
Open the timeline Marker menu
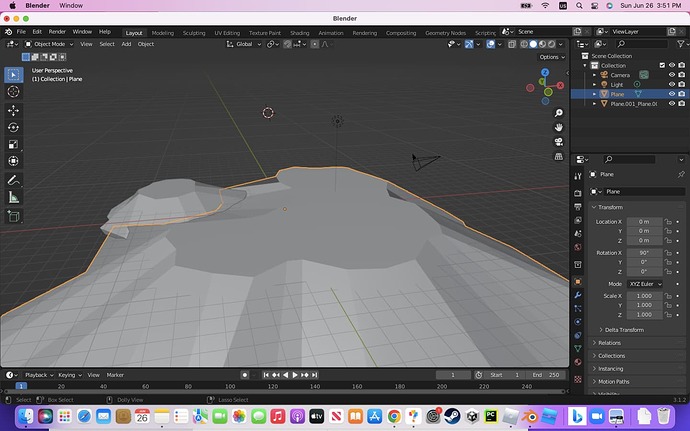click(115, 375)
